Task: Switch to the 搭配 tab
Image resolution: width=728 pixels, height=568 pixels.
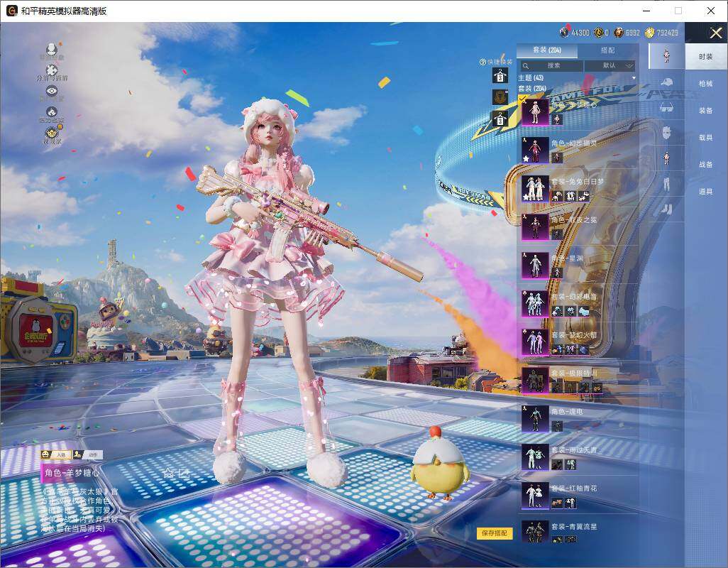Action: point(607,51)
